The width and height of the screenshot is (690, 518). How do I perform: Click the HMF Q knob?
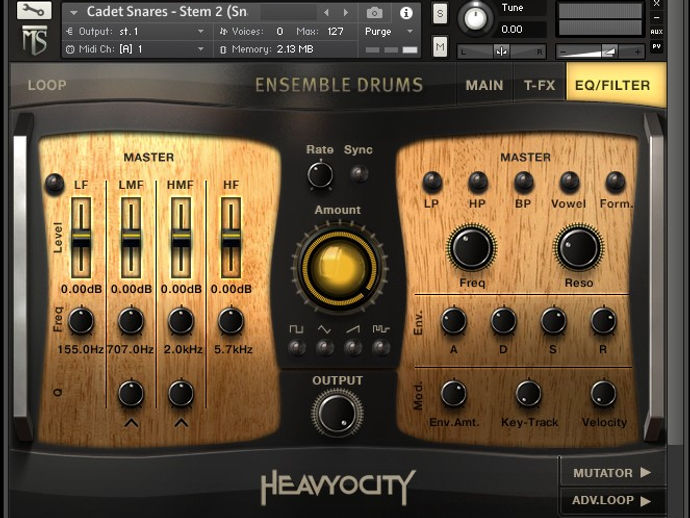coord(181,393)
